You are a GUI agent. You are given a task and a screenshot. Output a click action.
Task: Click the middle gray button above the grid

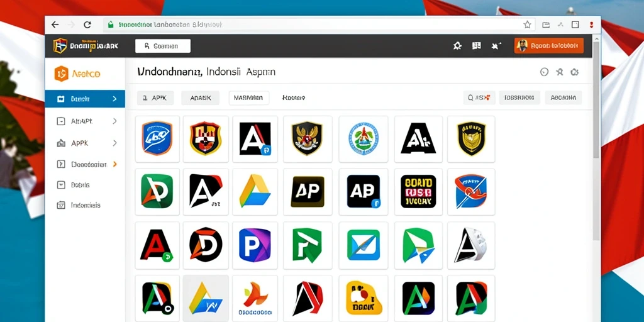click(x=519, y=97)
